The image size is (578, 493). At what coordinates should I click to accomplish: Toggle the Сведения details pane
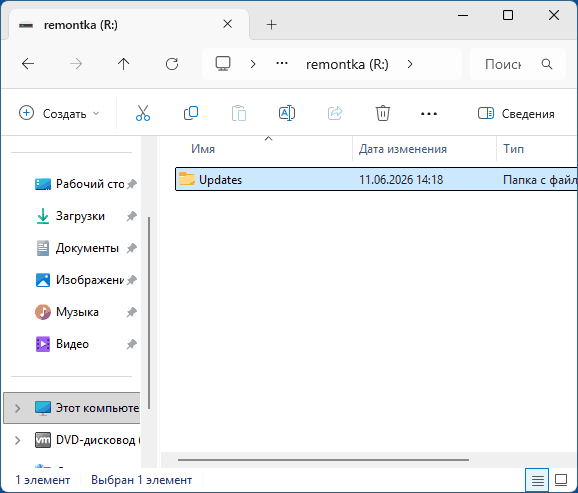pos(516,114)
